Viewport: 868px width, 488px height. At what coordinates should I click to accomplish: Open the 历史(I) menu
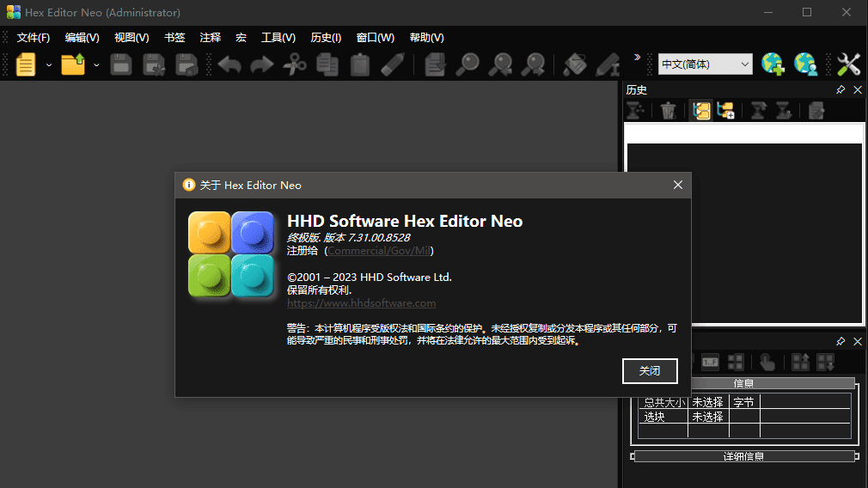[326, 38]
